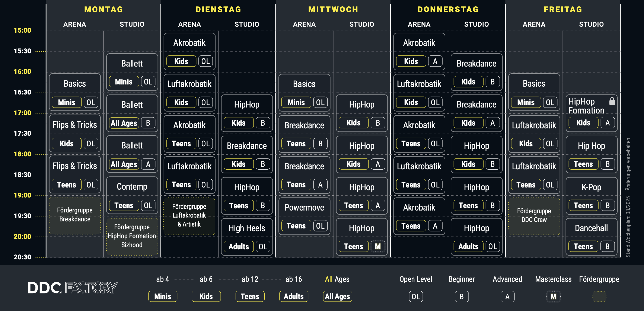This screenshot has width=644, height=311.
Task: Click the Open Level OL legend badge
Action: 416,296
